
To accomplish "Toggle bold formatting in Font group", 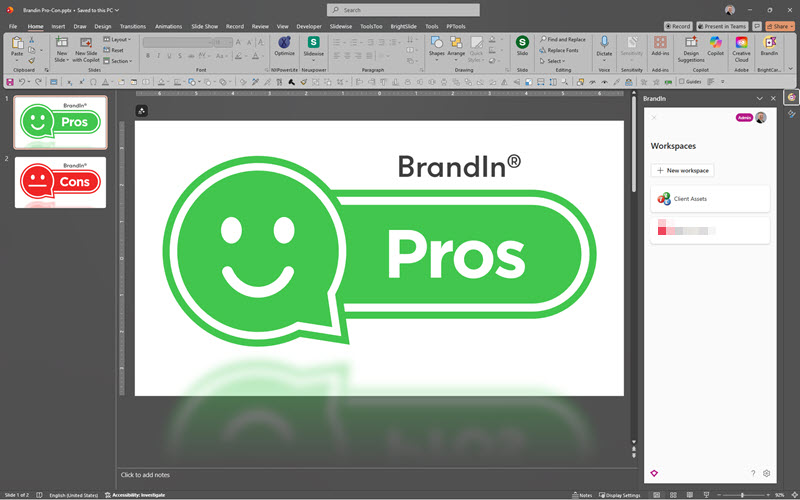I will 147,56.
